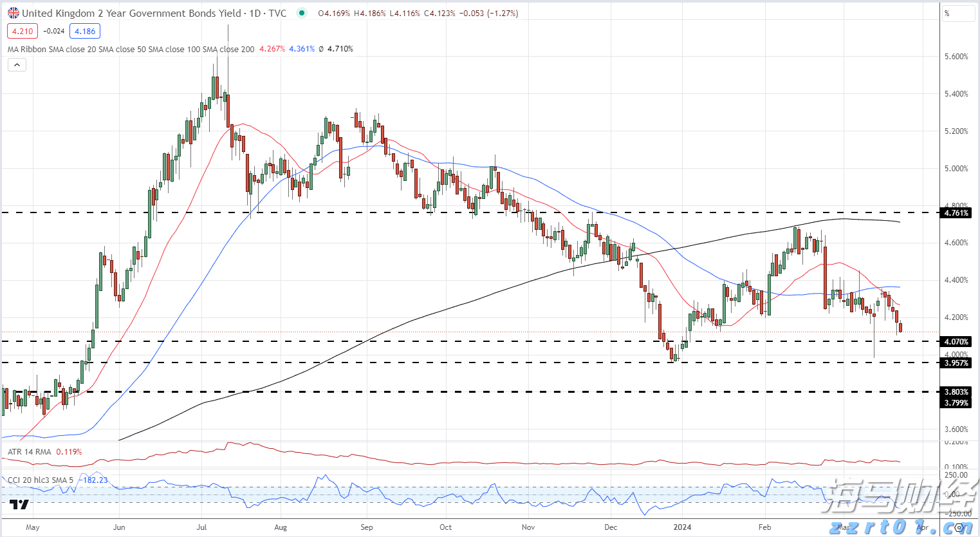The width and height of the screenshot is (980, 537).
Task: Click the 2024 label on the time axis
Action: [682, 527]
